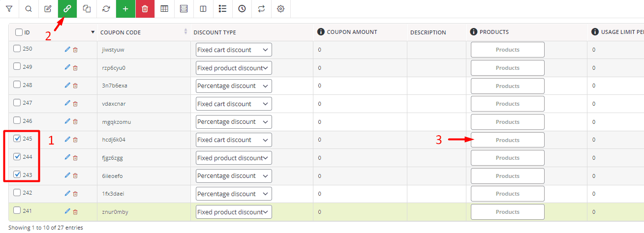Open discount type dropdown for jiwstyuw
Image resolution: width=644 pixels, height=233 pixels.
click(x=234, y=50)
